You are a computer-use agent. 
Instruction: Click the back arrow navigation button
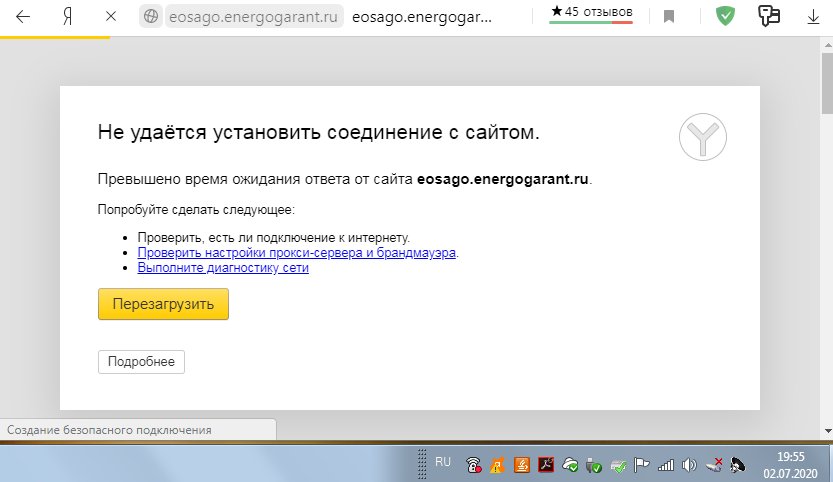(x=22, y=16)
